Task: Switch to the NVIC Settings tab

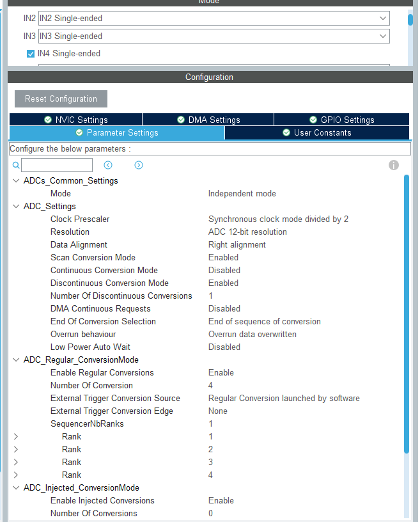Action: click(76, 120)
